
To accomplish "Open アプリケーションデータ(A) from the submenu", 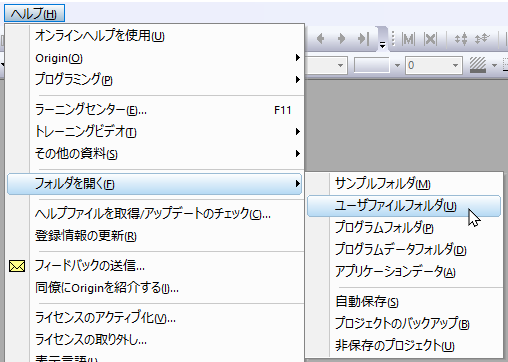I will tap(404, 272).
